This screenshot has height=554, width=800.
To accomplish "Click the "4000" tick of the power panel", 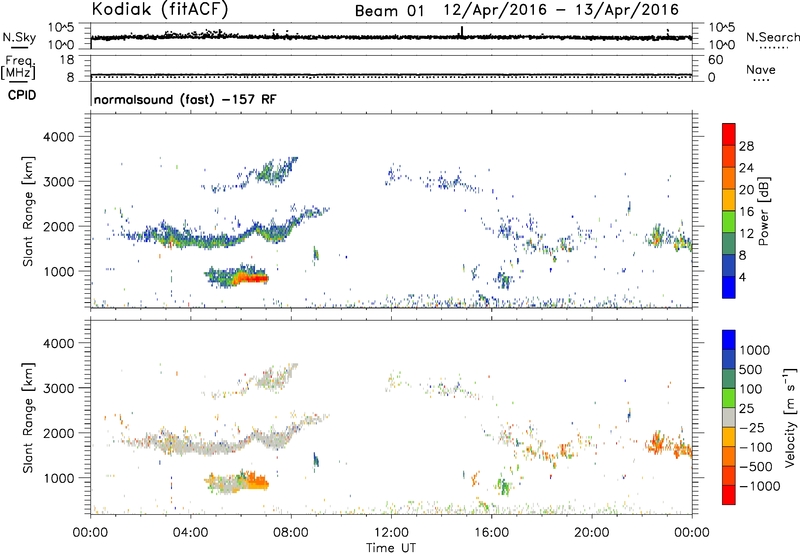I will click(x=58, y=137).
